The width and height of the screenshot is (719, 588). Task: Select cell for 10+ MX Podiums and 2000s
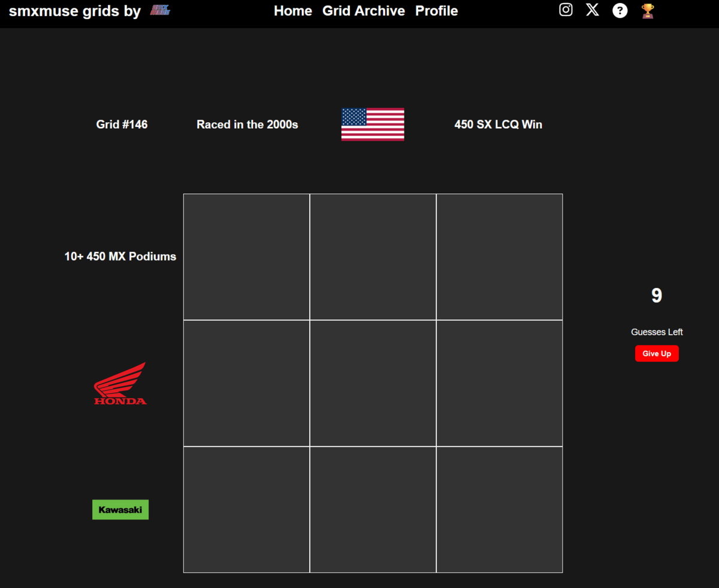coord(246,257)
